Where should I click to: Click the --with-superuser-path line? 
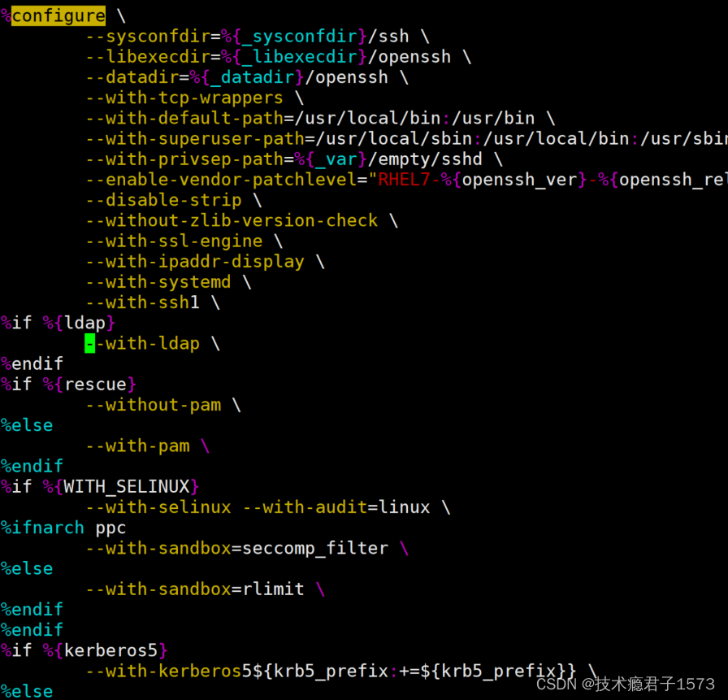[407, 138]
